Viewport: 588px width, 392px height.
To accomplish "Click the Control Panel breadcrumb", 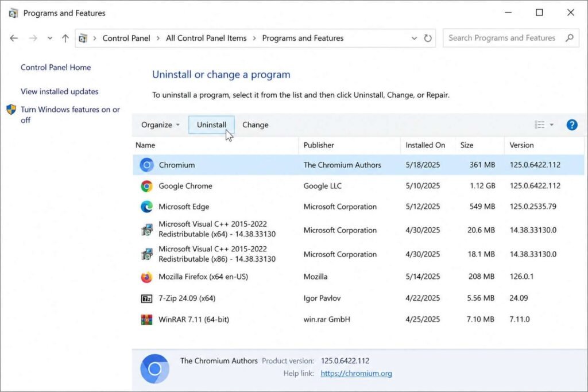I will coord(126,38).
